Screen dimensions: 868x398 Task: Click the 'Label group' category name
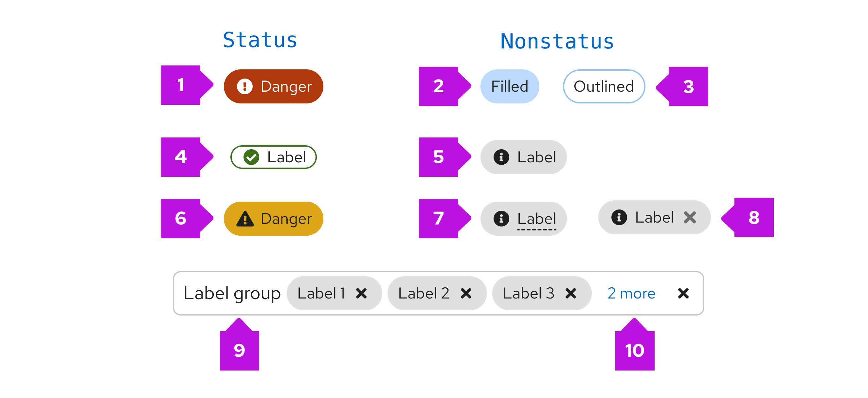[x=232, y=293]
